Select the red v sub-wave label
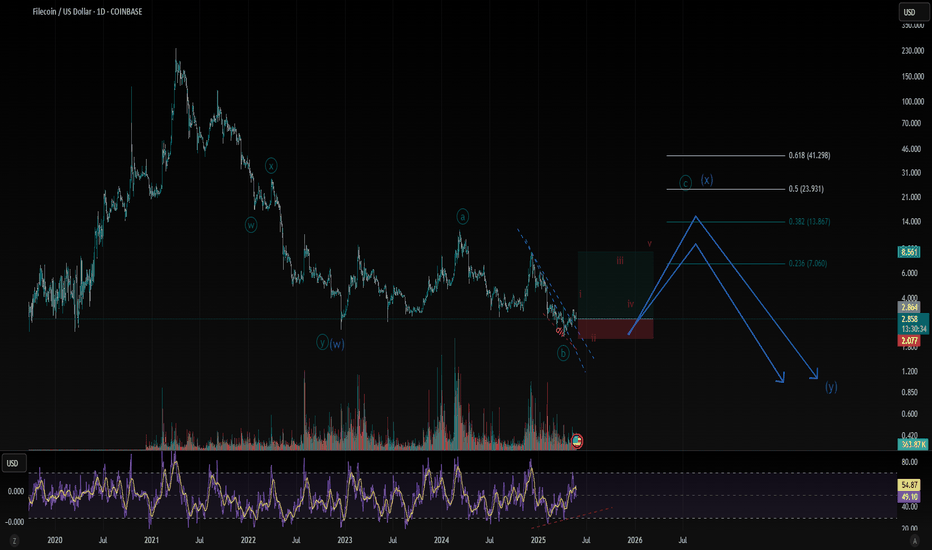932x550 pixels. pos(650,244)
